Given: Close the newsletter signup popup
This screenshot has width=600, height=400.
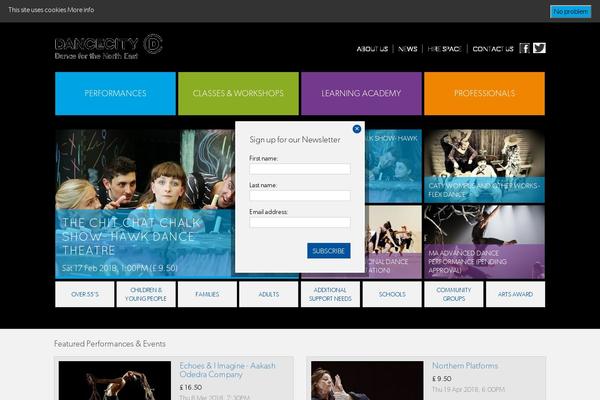Looking at the screenshot, I should (357, 129).
